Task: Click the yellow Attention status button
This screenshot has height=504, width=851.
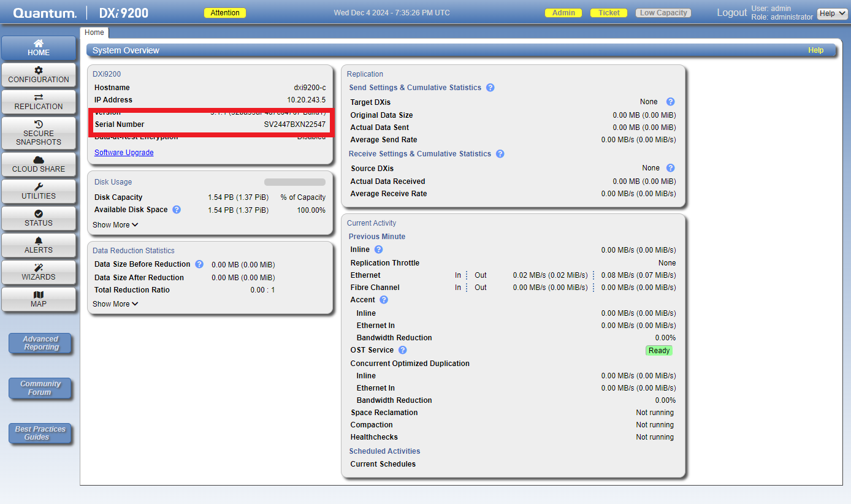Action: [225, 13]
